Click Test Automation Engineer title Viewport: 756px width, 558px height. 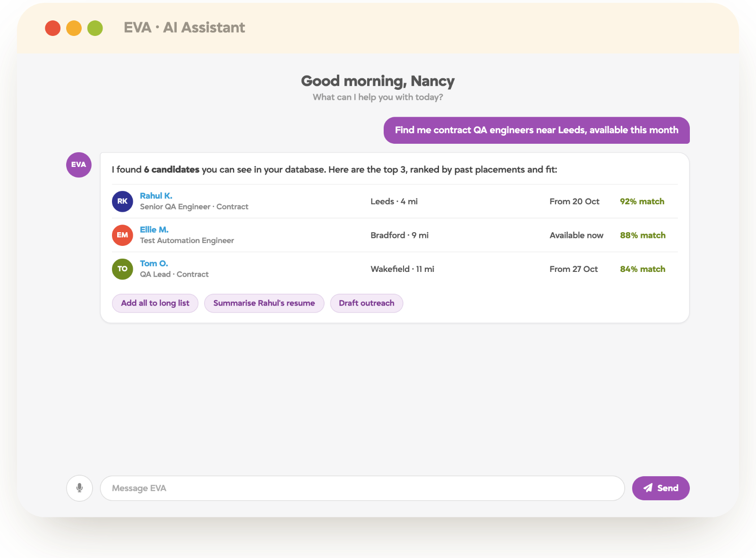pos(187,240)
